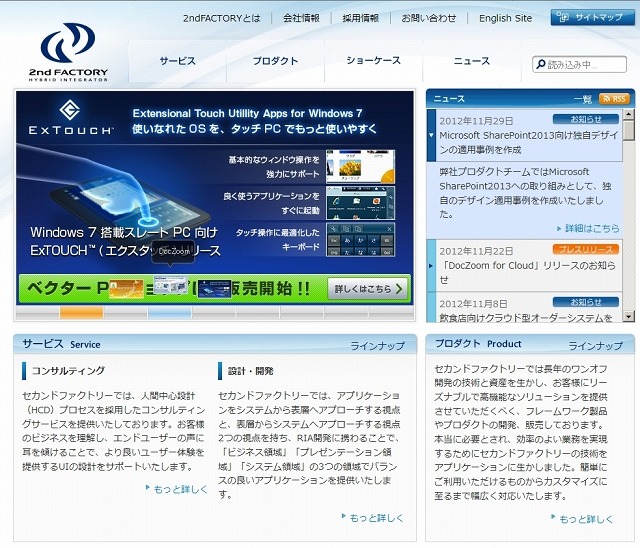Screen dimensions: 640x548
Task: Open 会社情報 page
Action: [x=301, y=18]
